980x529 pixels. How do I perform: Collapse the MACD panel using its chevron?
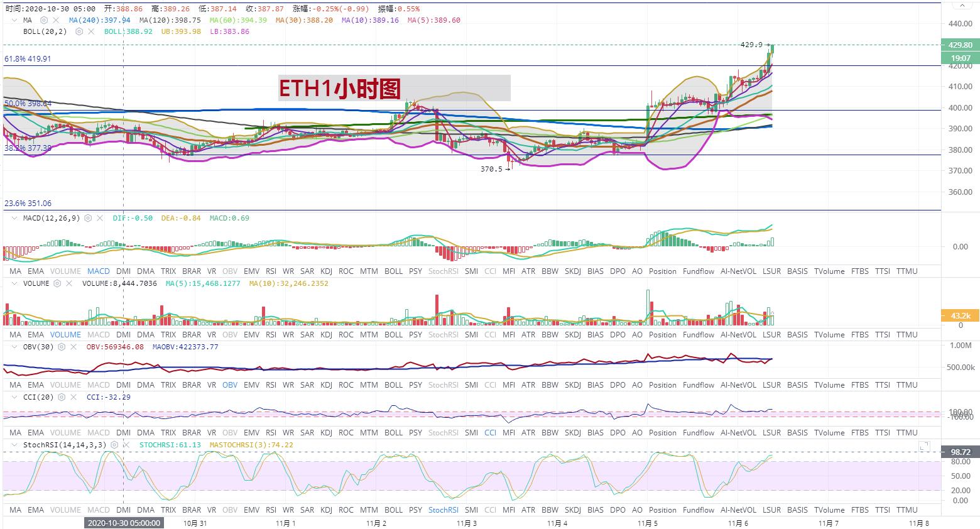pyautogui.click(x=14, y=218)
